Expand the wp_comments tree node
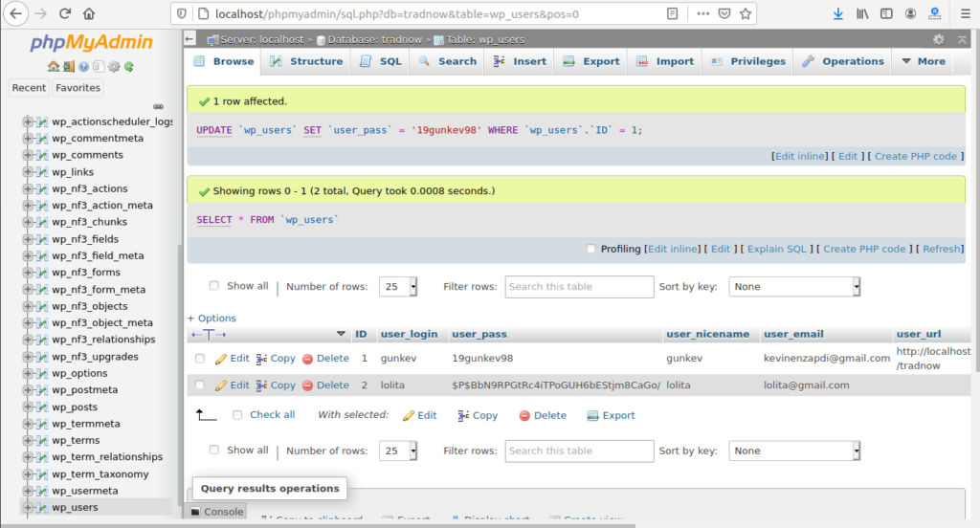 coord(28,155)
